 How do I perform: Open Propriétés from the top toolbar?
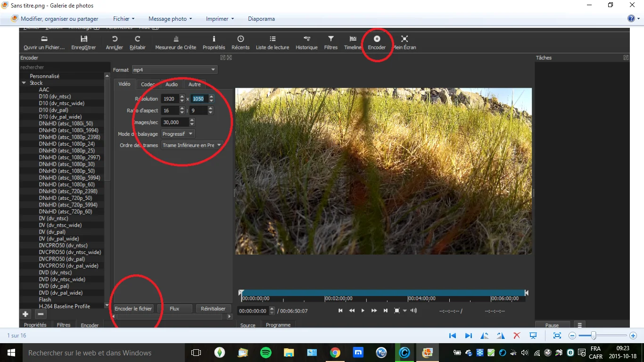tap(214, 43)
